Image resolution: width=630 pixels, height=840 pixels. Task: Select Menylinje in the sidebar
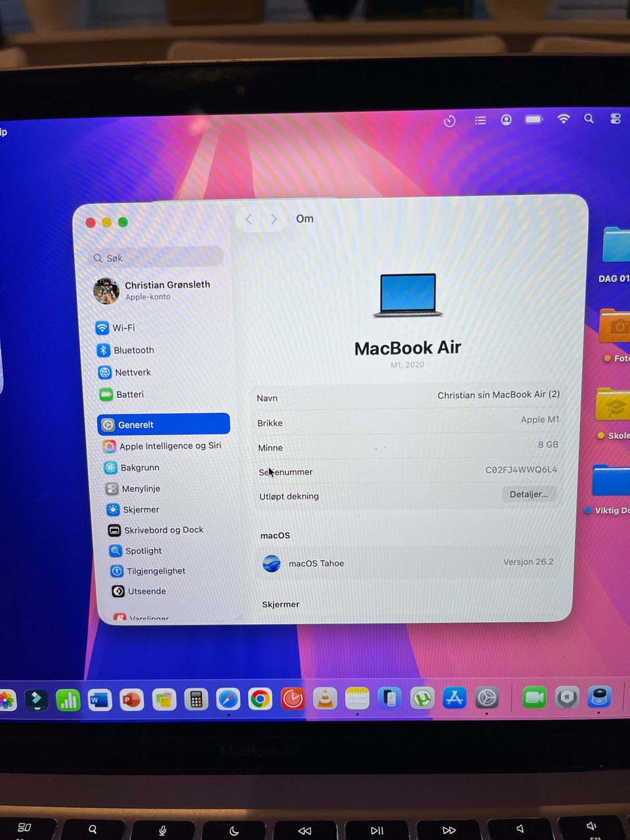click(133, 488)
